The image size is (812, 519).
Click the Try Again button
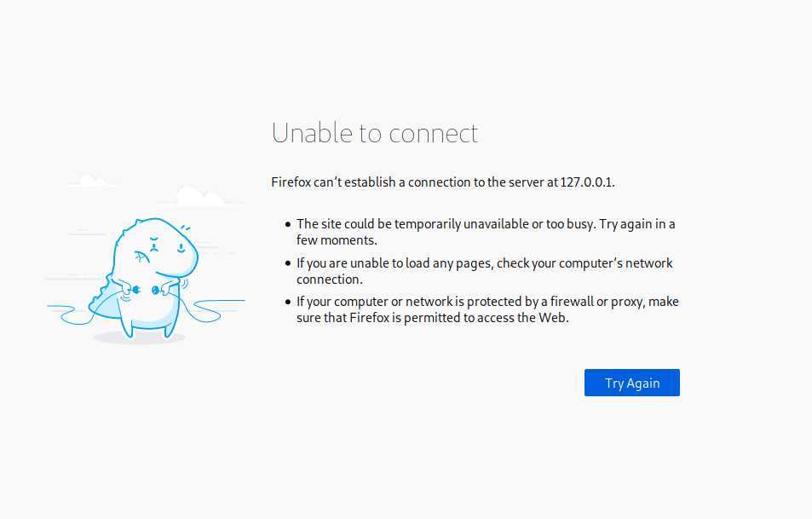(631, 383)
